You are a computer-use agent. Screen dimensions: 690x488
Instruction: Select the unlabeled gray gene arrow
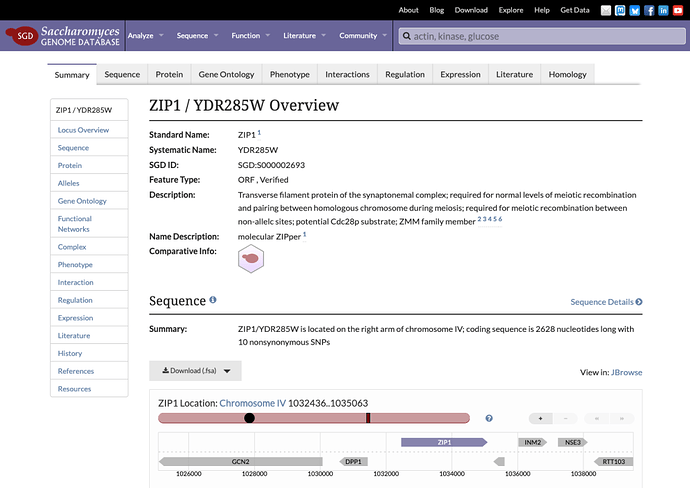[499, 462]
